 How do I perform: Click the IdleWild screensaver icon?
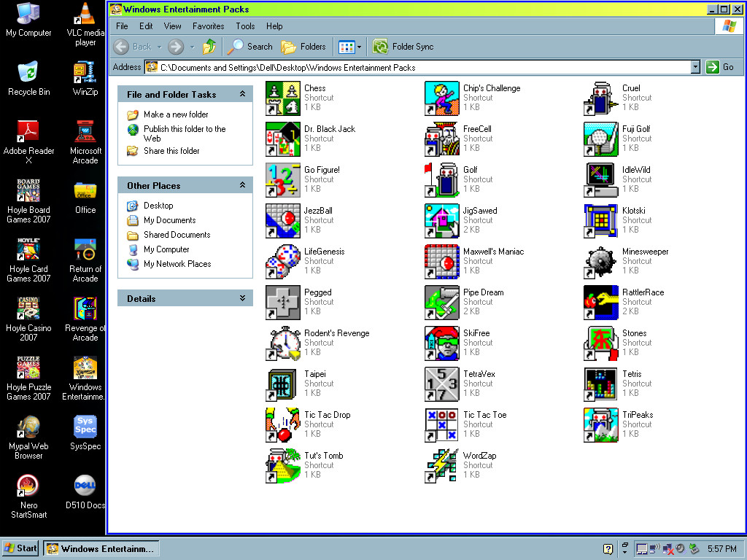601,180
